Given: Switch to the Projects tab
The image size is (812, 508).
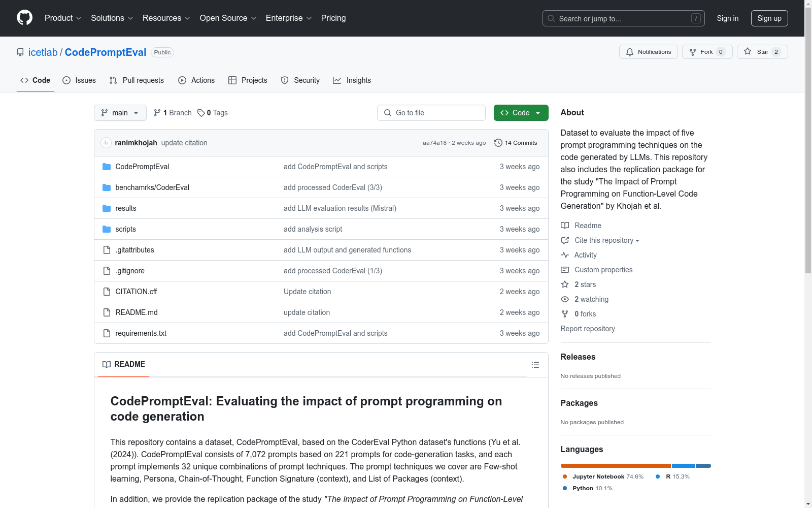Looking at the screenshot, I should (x=248, y=80).
